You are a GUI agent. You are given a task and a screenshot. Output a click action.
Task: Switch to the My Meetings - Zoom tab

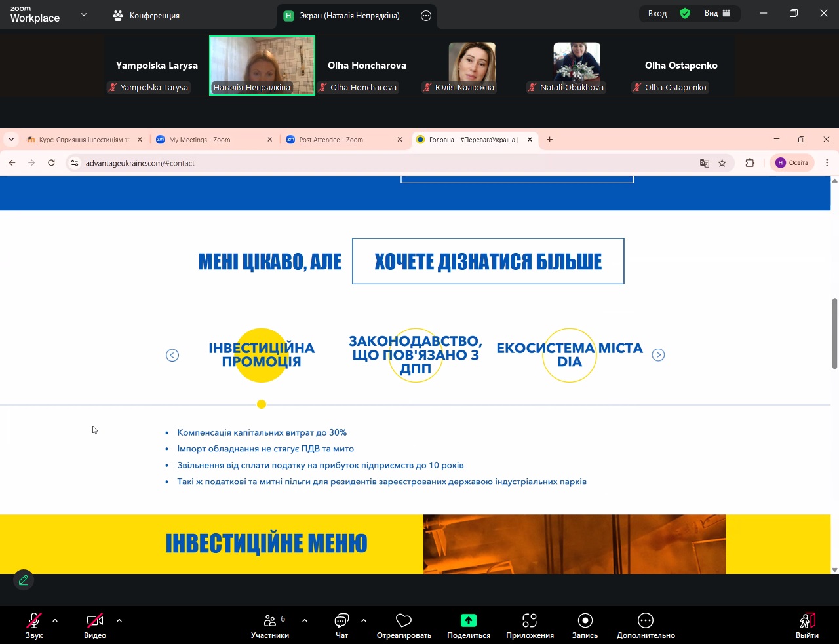(x=200, y=140)
